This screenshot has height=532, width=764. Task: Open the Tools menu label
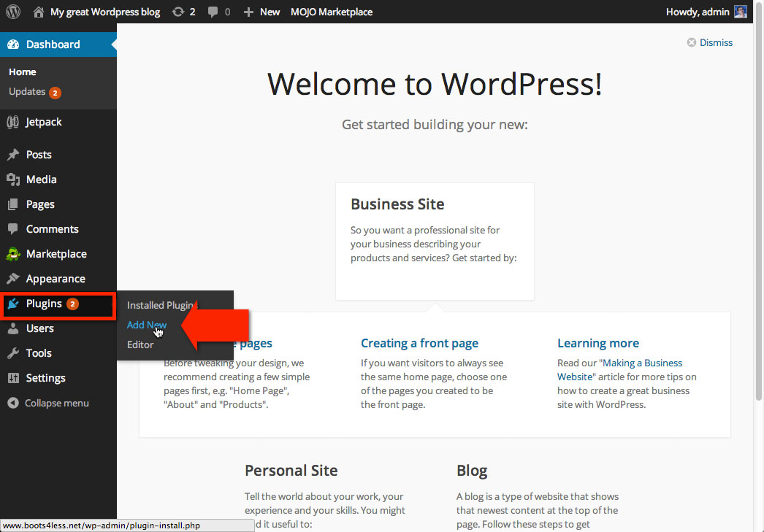[x=39, y=353]
